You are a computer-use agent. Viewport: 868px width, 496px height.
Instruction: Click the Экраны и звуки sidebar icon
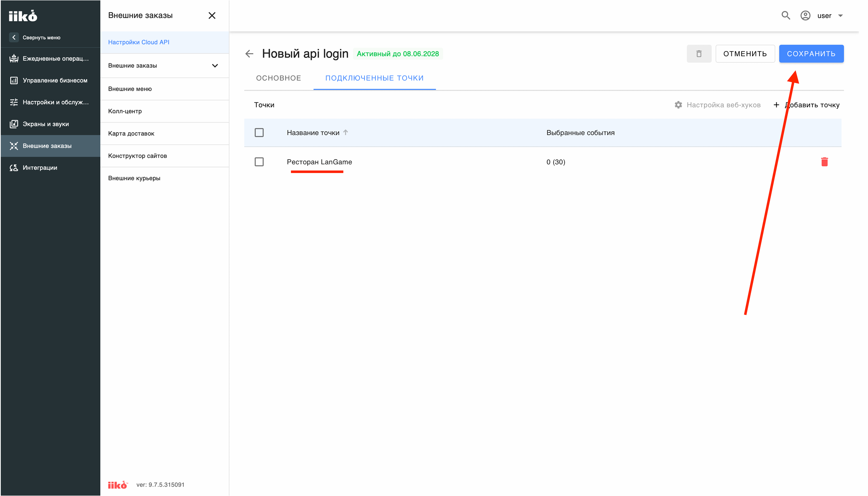(14, 124)
